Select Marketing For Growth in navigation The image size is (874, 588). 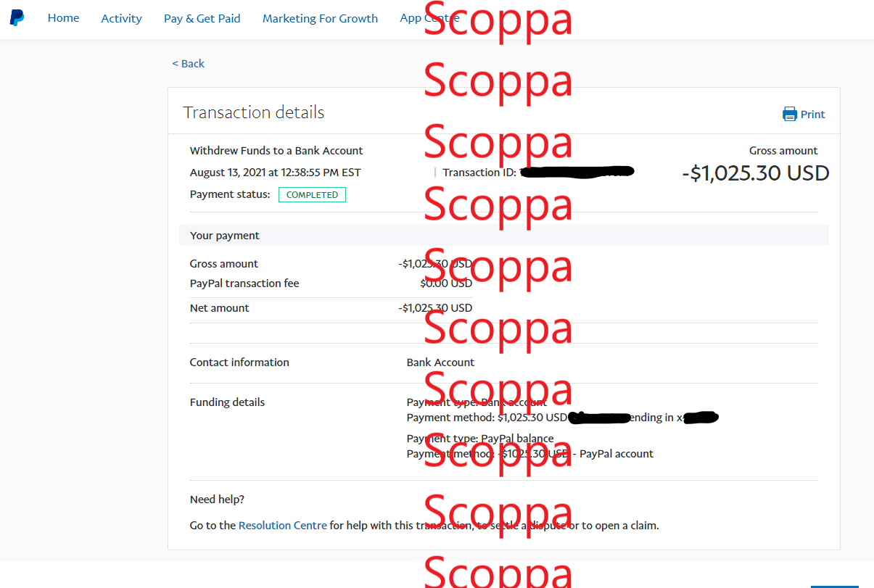pos(320,19)
